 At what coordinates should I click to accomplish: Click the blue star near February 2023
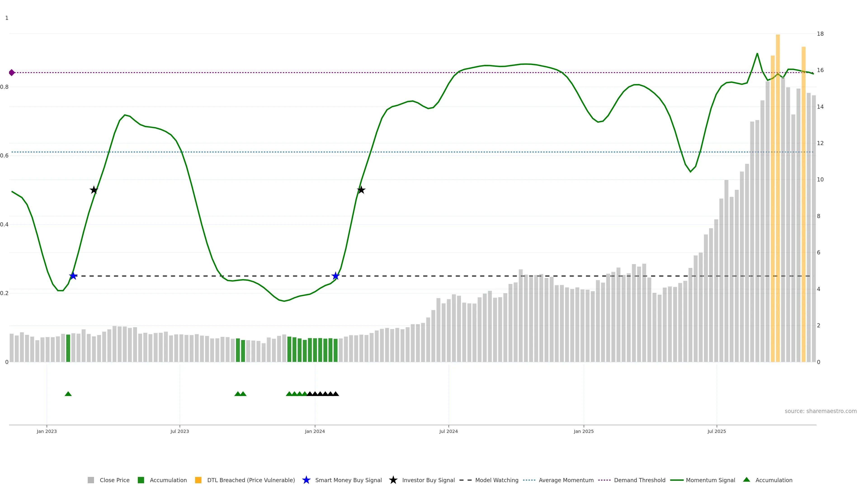(x=73, y=276)
